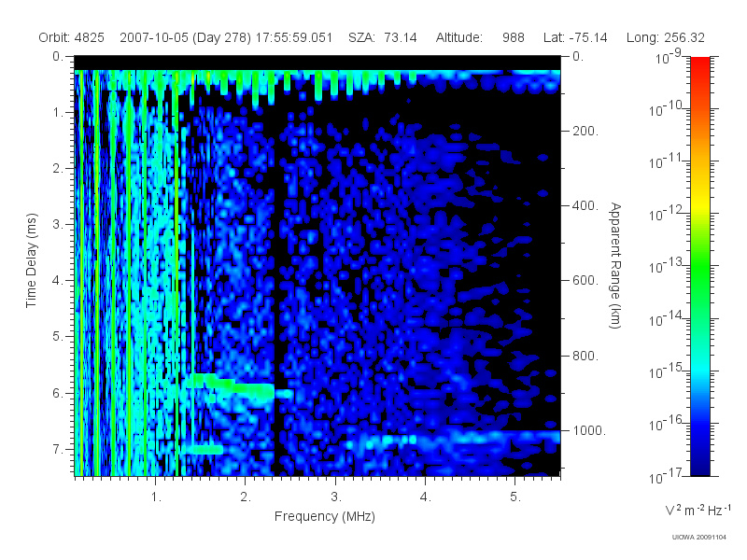Click the Apparent Range (km) axis label
Viewport: 747px width, 560px height.
click(x=615, y=265)
